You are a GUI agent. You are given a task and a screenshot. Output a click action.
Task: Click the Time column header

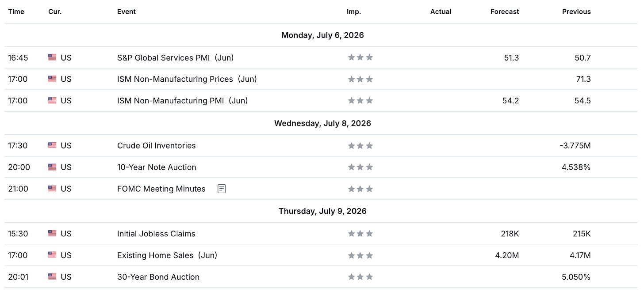coord(16,11)
